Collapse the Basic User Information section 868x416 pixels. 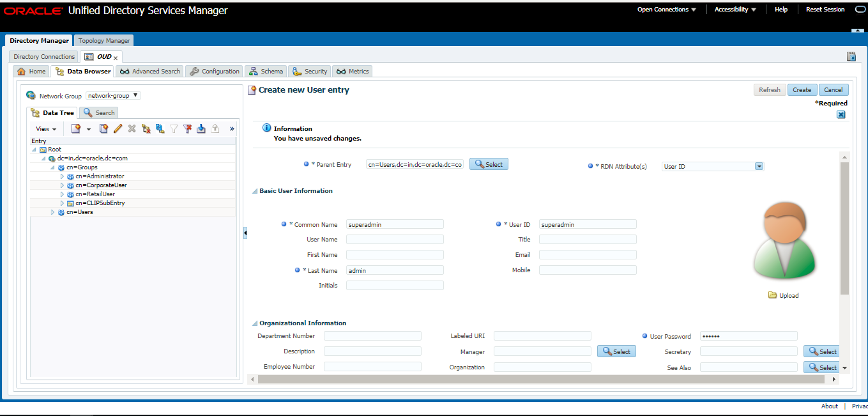point(255,191)
